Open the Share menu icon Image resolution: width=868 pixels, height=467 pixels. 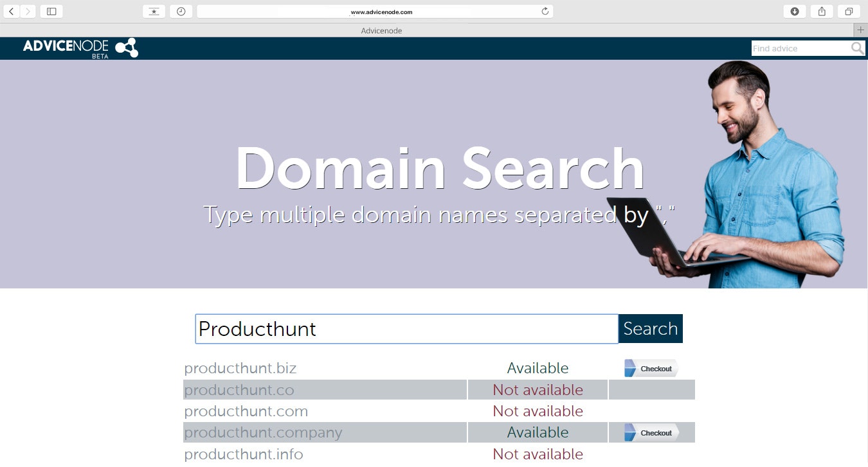click(822, 11)
